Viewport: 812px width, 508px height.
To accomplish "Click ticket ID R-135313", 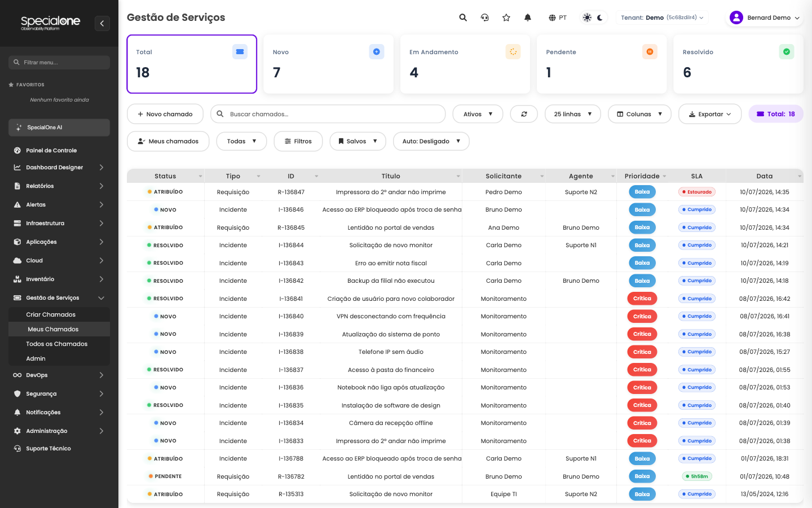I will pyautogui.click(x=291, y=494).
